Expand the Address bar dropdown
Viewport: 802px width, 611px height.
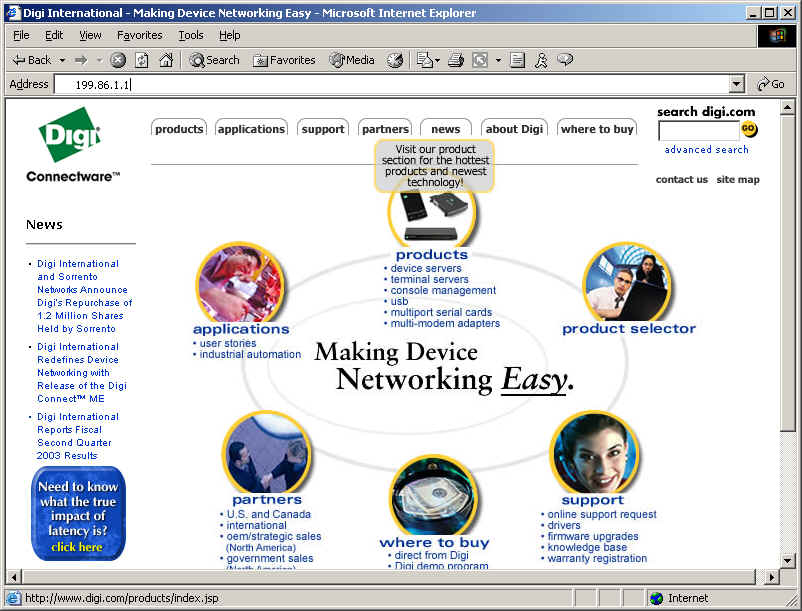737,85
